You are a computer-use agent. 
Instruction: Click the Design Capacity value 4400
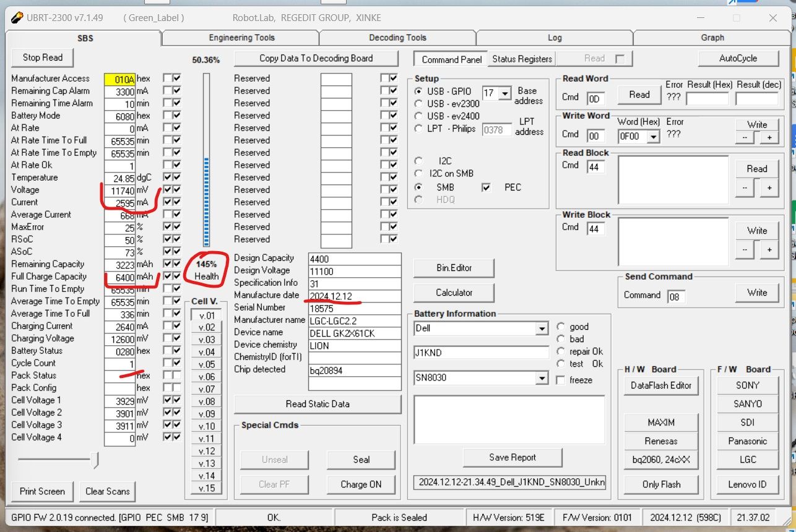click(x=355, y=259)
